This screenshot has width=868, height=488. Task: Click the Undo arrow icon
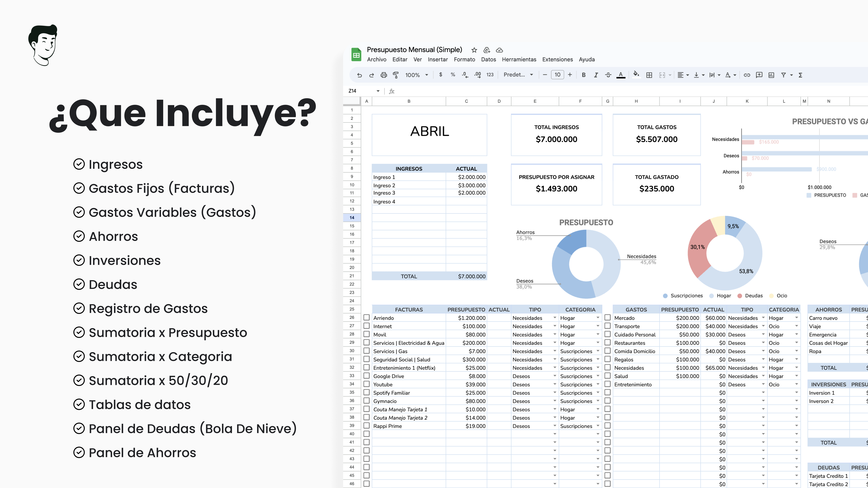tap(360, 75)
